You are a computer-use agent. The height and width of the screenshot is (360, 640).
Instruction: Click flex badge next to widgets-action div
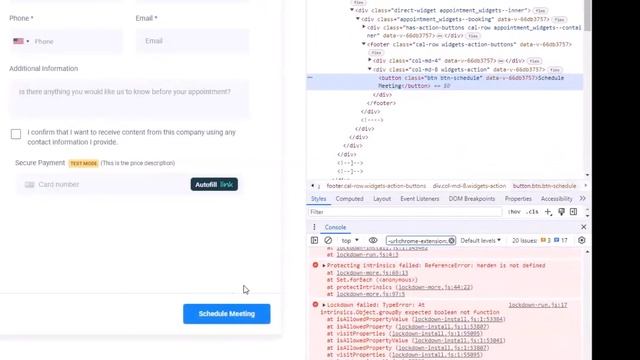tap(555, 70)
